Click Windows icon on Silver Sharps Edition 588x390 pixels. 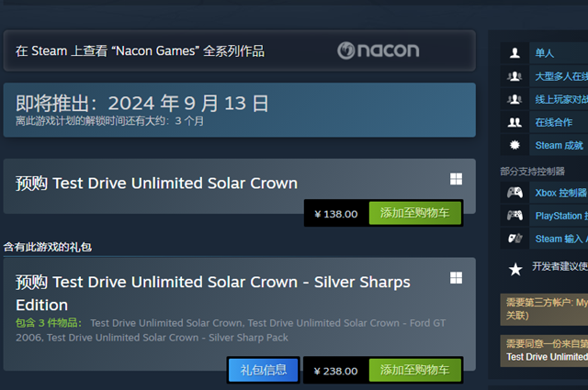pos(456,278)
